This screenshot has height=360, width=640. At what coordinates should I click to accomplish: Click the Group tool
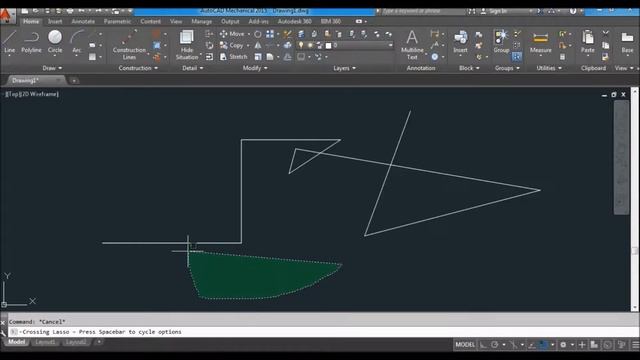point(501,42)
